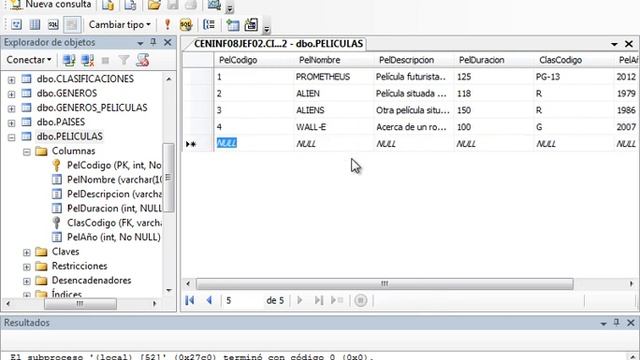The width and height of the screenshot is (640, 360).
Task: Expand dbo.GENEROS table node
Action: [11, 94]
